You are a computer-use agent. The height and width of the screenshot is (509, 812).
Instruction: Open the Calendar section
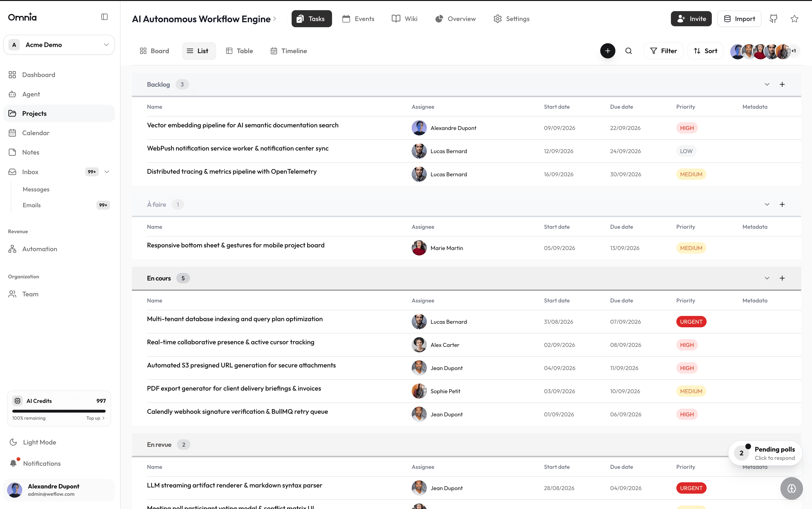coord(59,133)
